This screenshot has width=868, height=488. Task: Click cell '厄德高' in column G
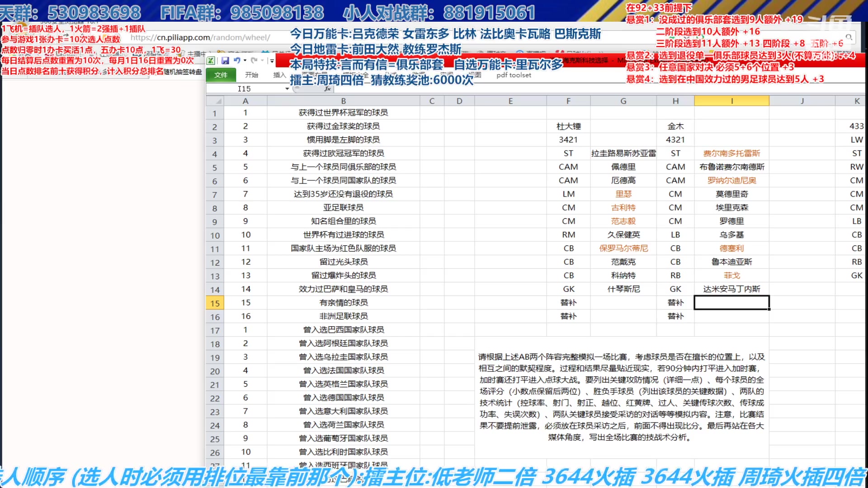[x=623, y=180]
